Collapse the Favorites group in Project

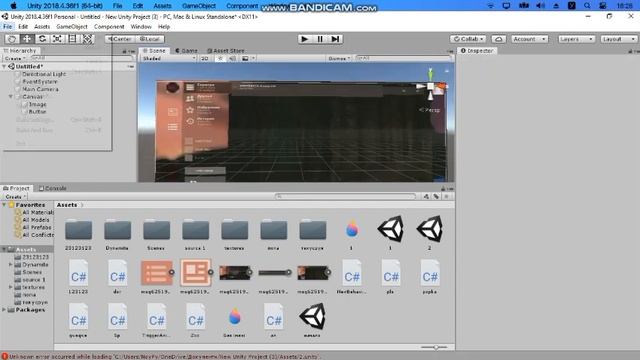pos(4,205)
